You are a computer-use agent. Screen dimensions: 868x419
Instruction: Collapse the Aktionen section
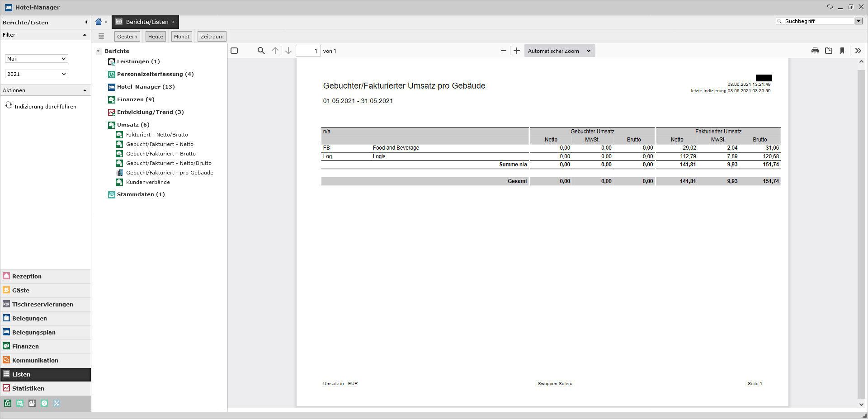(x=85, y=90)
